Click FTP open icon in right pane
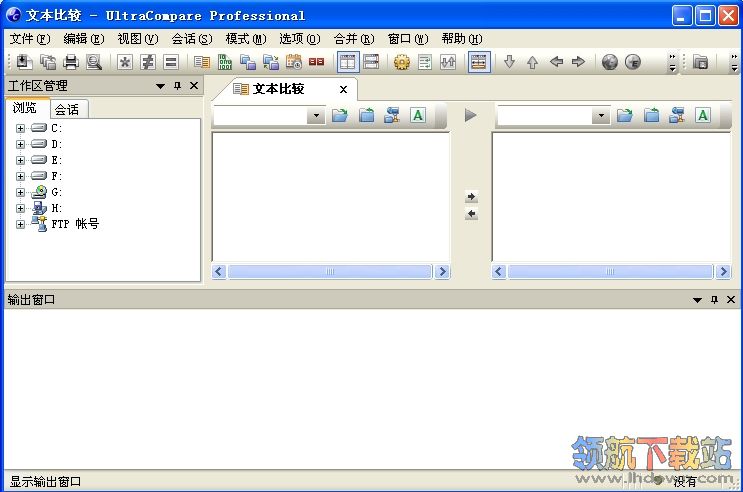This screenshot has height=492, width=743. pyautogui.click(x=677, y=115)
